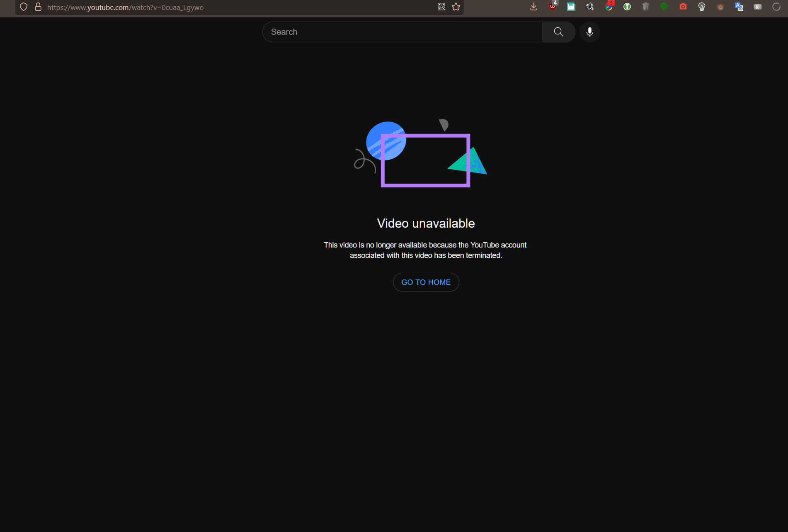Open the monkey face userscript extension
The image size is (788, 532).
[720, 7]
